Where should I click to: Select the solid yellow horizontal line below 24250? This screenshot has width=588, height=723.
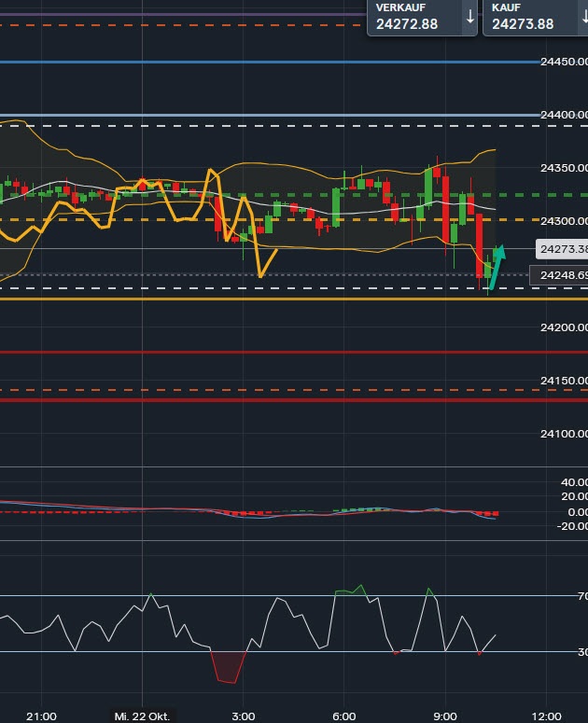280,299
